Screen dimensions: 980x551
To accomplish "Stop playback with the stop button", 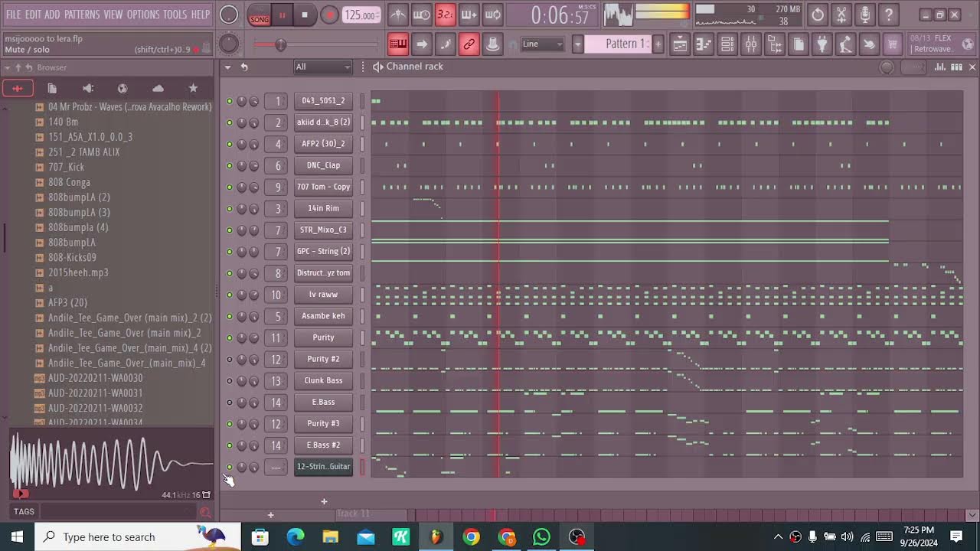I will click(x=305, y=15).
